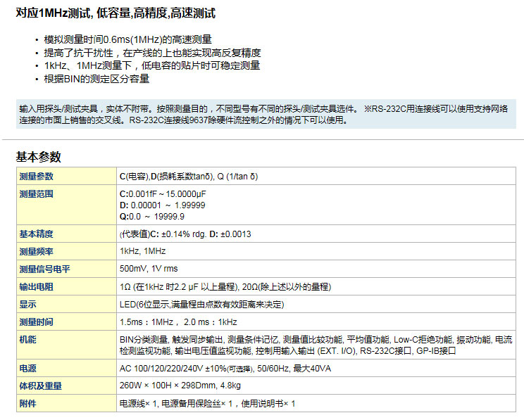The height and width of the screenshot is (420, 524).
Task: Click the '500mV, 1V rms' value cell
Action: (149, 269)
